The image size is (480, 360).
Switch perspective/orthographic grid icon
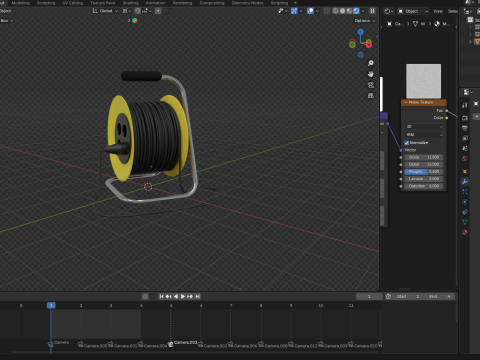click(x=371, y=96)
